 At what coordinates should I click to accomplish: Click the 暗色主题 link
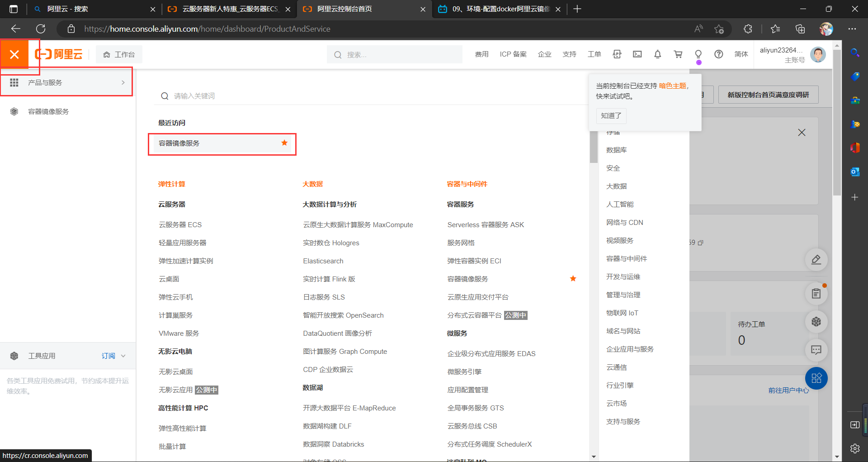click(673, 86)
